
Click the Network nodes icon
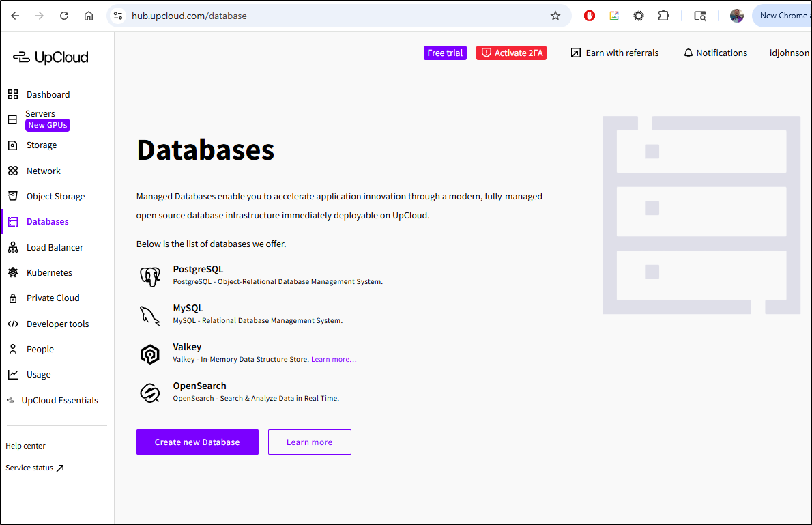[13, 171]
